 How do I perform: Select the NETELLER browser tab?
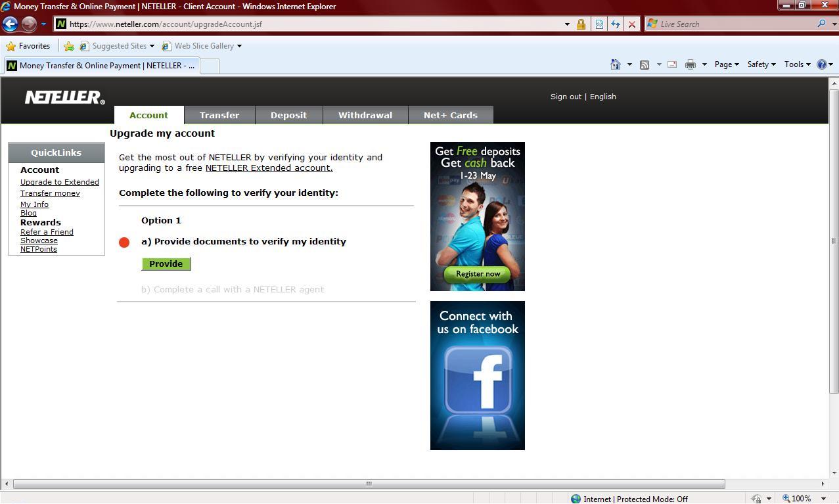(x=101, y=65)
